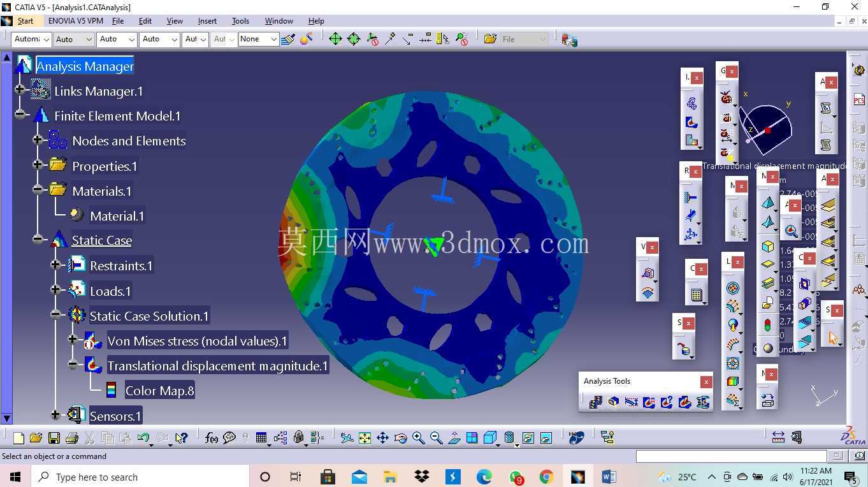Viewport: 868px width, 487px height.
Task: Open the None dropdown in top toolbar
Action: (x=259, y=39)
